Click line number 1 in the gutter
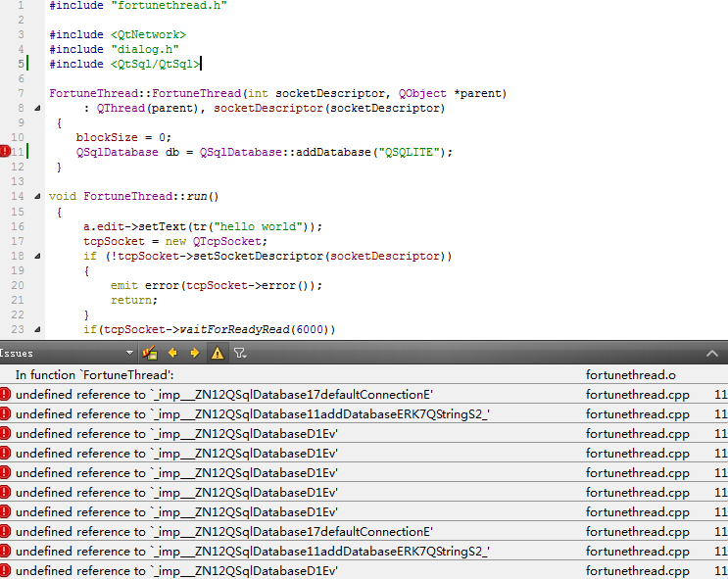The height and width of the screenshot is (579, 728). (x=21, y=6)
